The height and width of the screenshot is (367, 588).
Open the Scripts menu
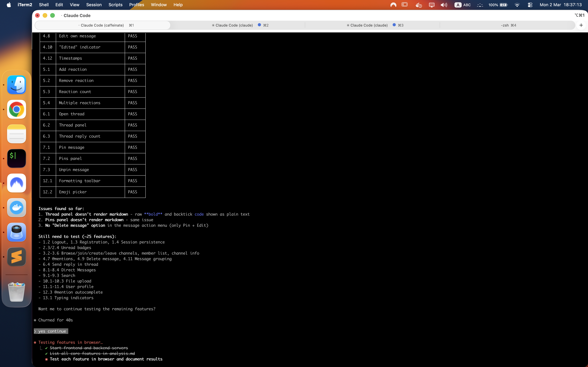tap(115, 5)
